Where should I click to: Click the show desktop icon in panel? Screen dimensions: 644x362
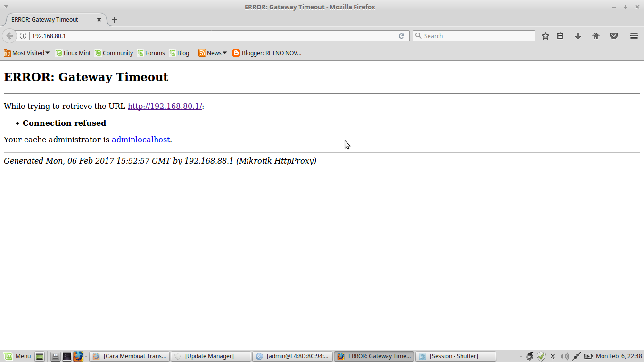coord(40,356)
